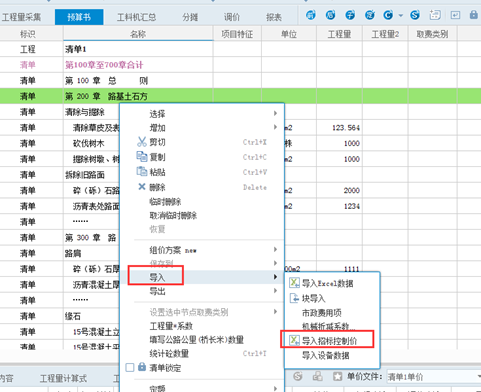
Task: Select 统计砼数量 menu entry
Action: tap(169, 353)
